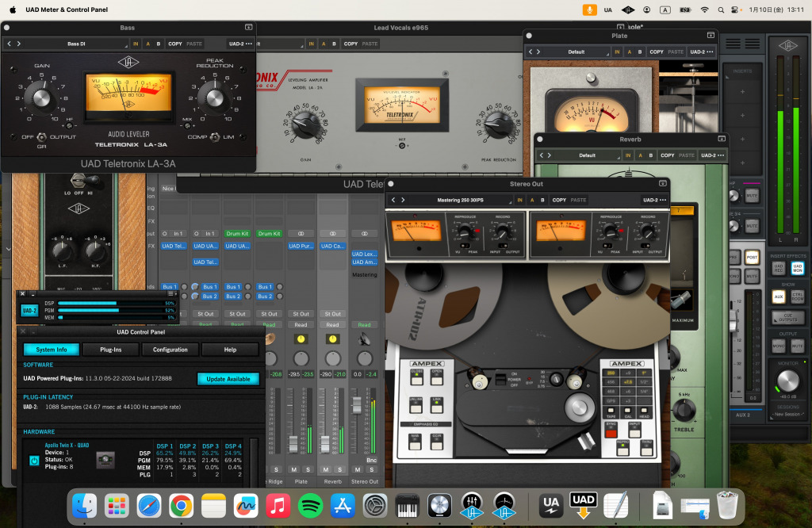The height and width of the screenshot is (528, 812).
Task: Open the Default preset dropdown in Reverb
Action: pyautogui.click(x=587, y=155)
